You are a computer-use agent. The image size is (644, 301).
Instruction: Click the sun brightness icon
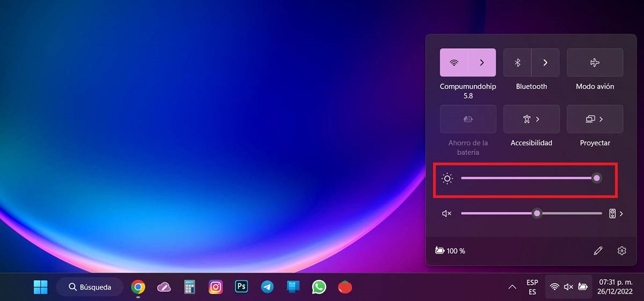(447, 178)
